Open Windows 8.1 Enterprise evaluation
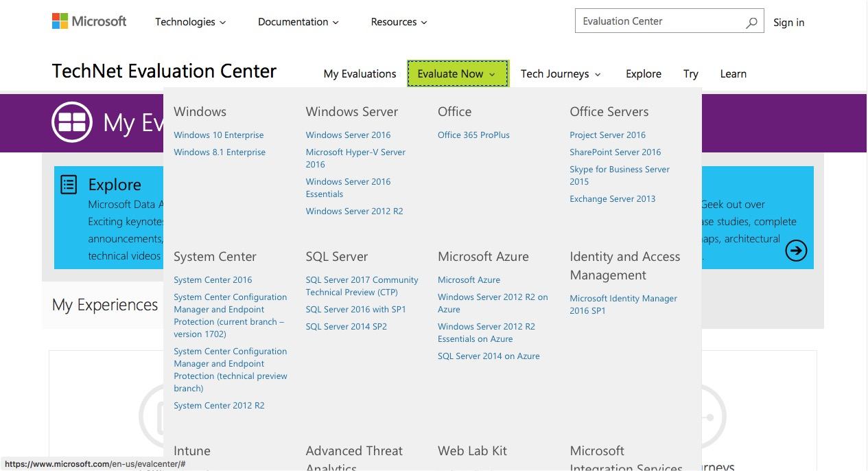The height and width of the screenshot is (471, 868). [x=220, y=152]
